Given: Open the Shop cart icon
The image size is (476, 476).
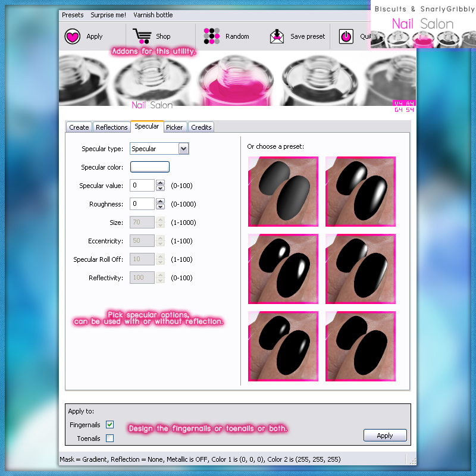Looking at the screenshot, I should tap(142, 36).
